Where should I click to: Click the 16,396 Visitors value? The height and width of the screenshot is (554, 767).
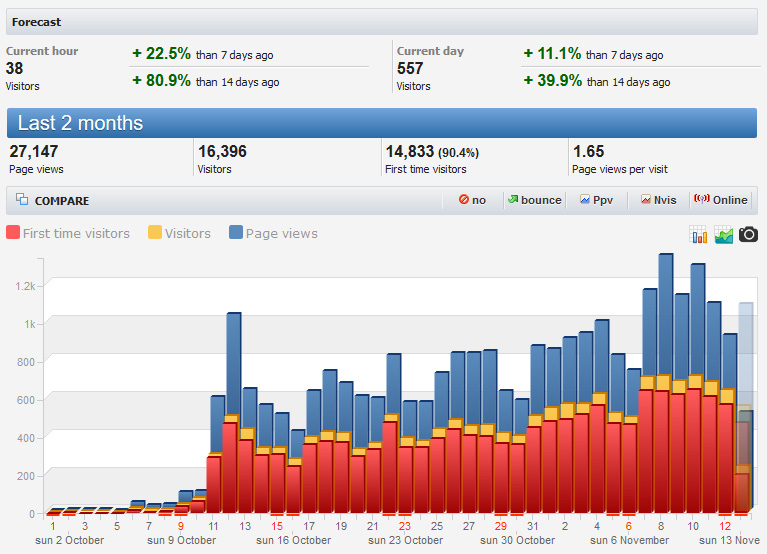(222, 152)
